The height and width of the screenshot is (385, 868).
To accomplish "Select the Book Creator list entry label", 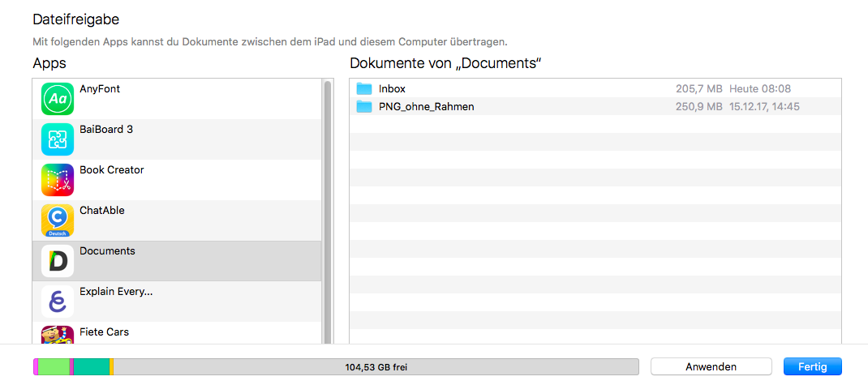I will click(112, 170).
